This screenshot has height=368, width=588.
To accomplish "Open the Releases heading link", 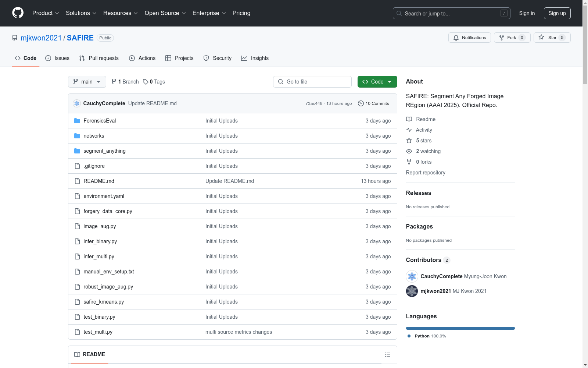I will point(419,193).
